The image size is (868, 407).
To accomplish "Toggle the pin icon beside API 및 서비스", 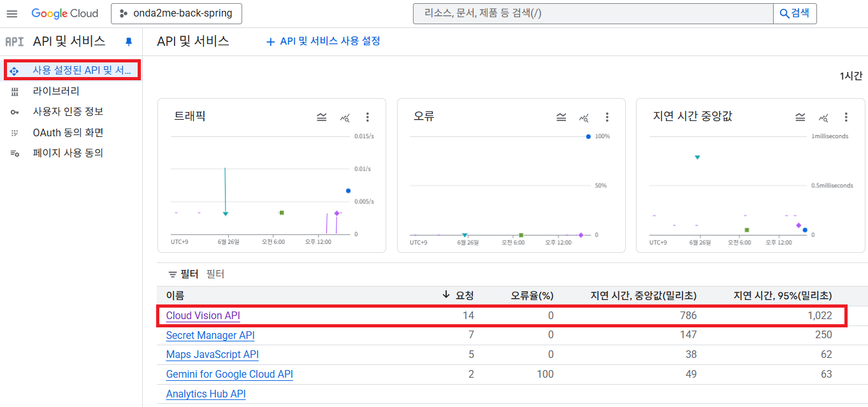I will click(x=129, y=41).
